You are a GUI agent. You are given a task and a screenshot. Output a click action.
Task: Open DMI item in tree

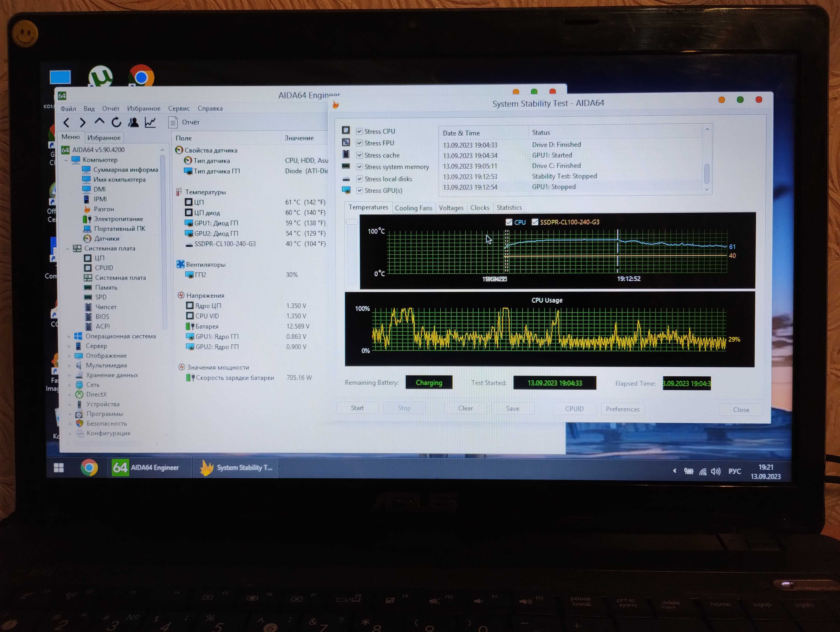[x=94, y=189]
